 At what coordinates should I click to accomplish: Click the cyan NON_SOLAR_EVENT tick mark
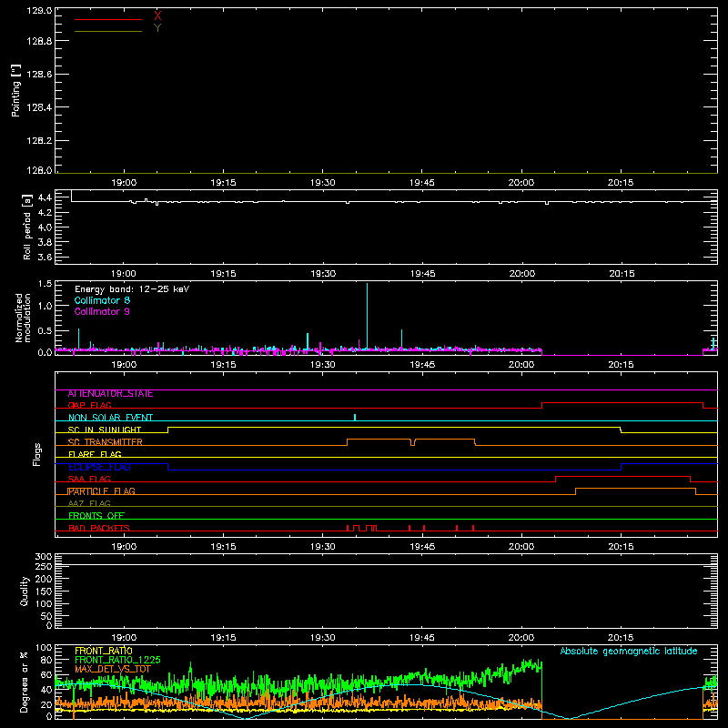pyautogui.click(x=355, y=418)
